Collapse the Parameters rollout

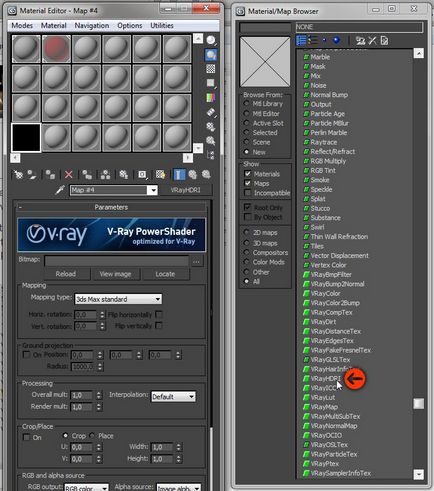coord(111,207)
